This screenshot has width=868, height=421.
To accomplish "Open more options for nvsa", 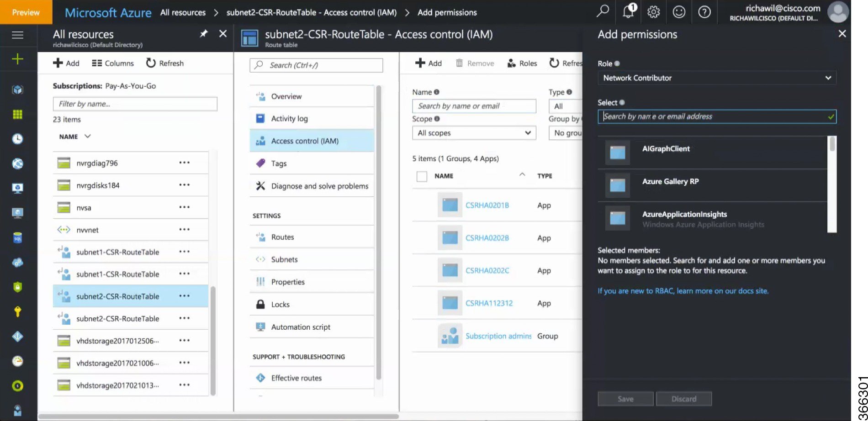I will click(x=185, y=207).
